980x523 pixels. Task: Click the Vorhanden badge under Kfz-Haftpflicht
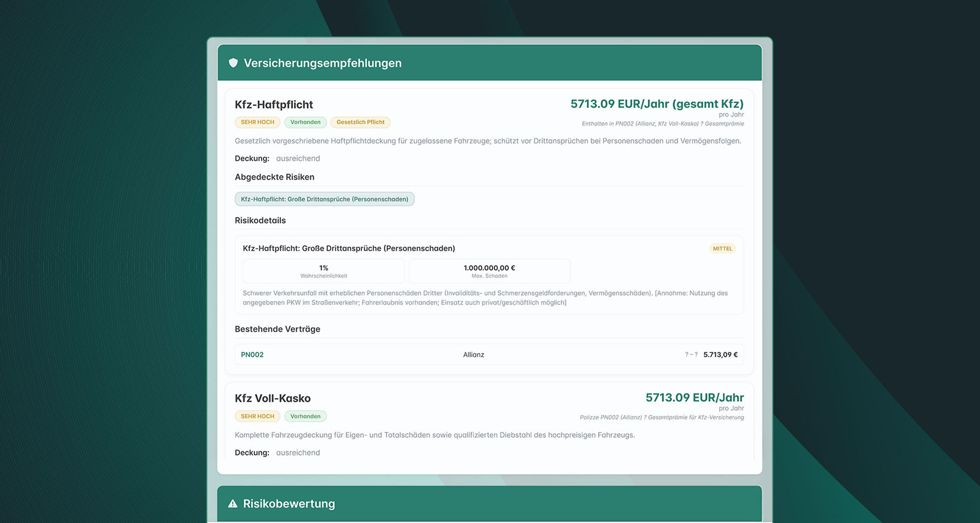[305, 122]
